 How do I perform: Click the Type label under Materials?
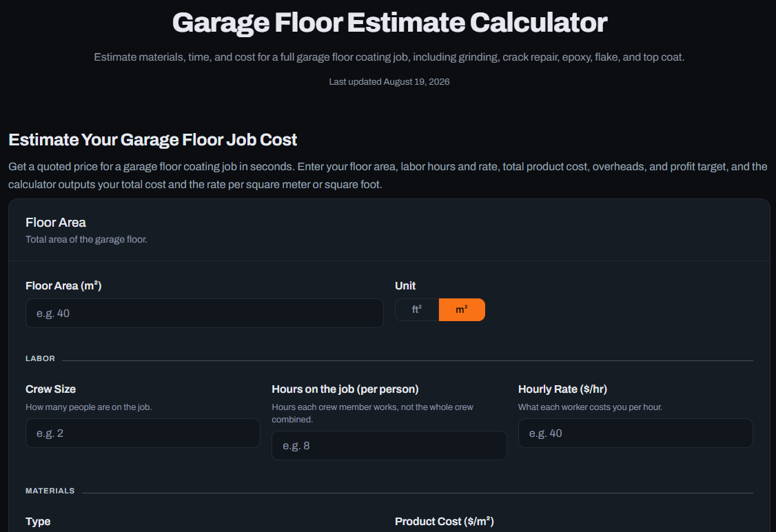(38, 521)
